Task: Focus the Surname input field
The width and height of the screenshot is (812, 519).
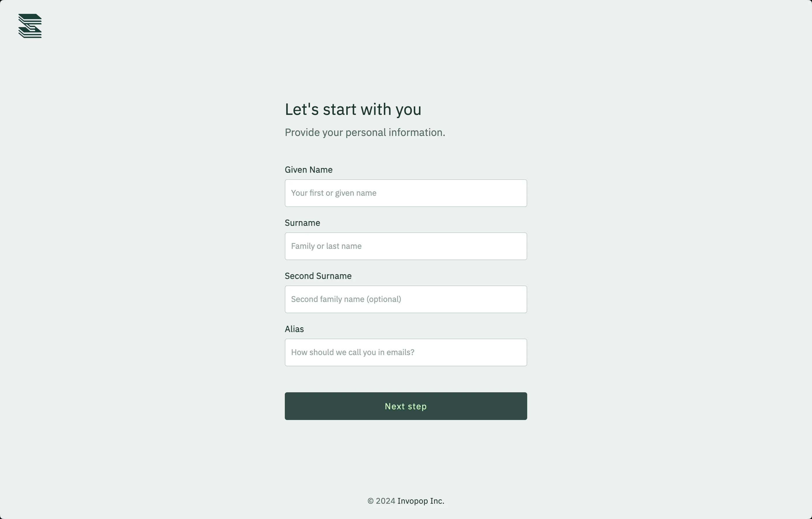Action: coord(406,246)
